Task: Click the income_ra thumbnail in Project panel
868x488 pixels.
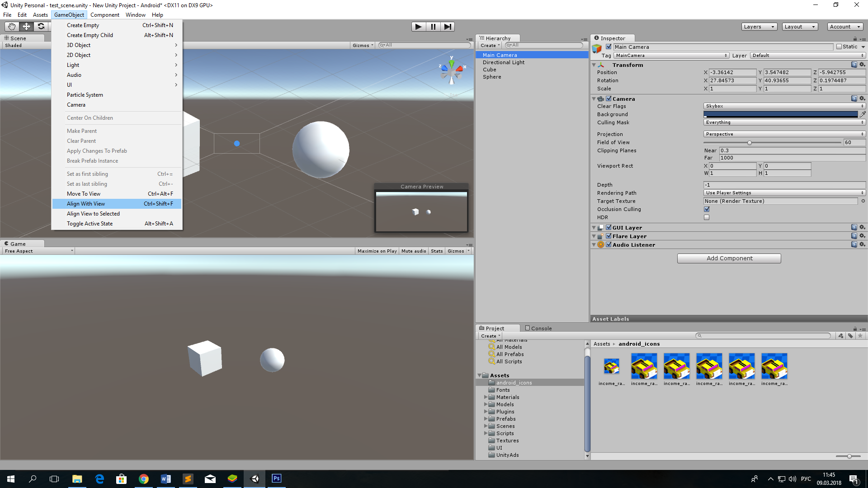Action: click(612, 366)
